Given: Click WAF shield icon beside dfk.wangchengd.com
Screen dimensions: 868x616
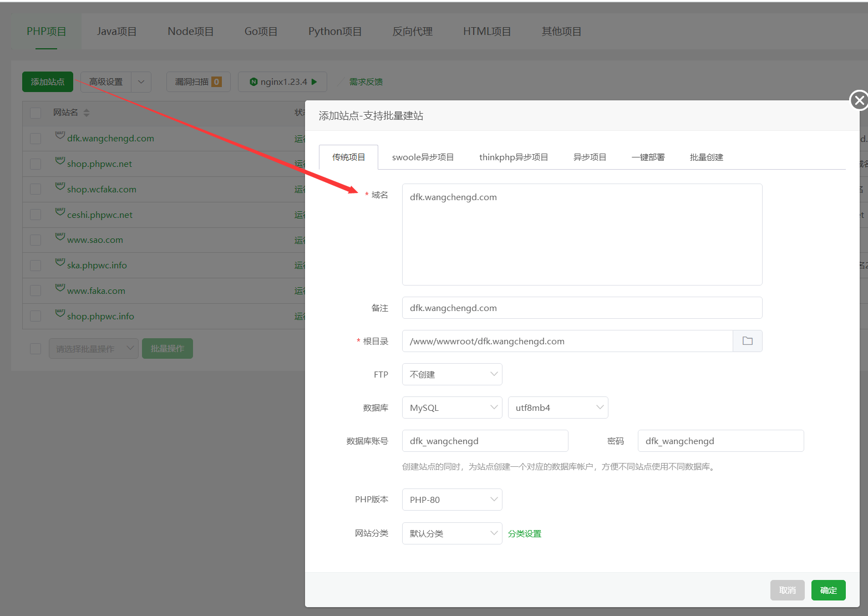Looking at the screenshot, I should click(60, 135).
